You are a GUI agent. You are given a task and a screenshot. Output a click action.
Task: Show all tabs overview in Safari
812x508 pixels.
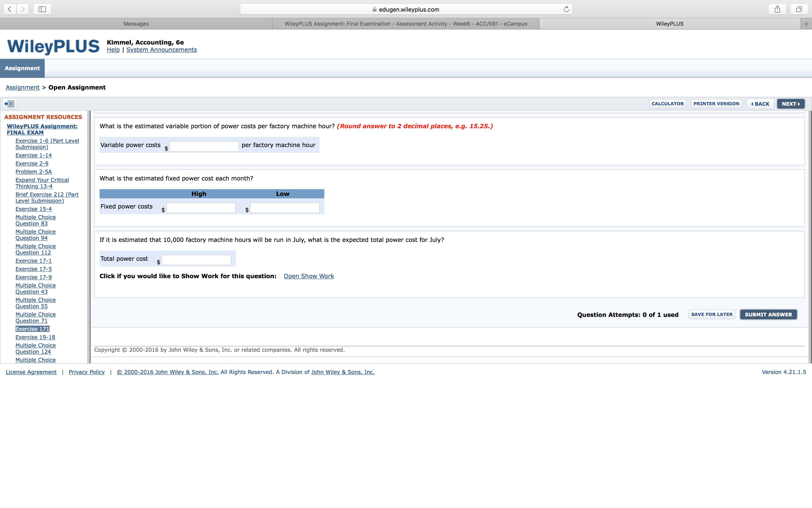[799, 9]
